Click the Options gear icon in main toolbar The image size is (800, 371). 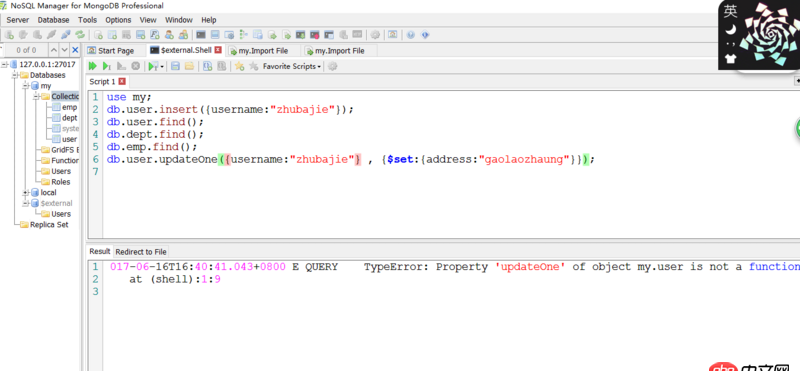375,35
